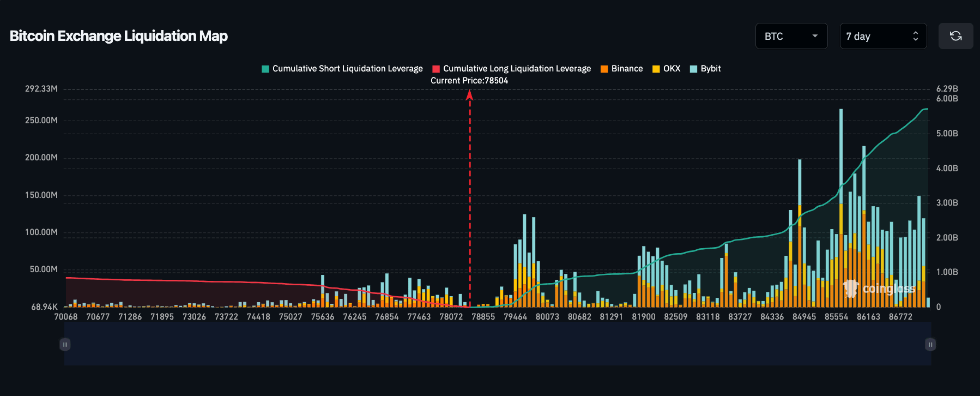Click the tallest liquidation bar near 85554
The width and height of the screenshot is (980, 396).
[841, 164]
